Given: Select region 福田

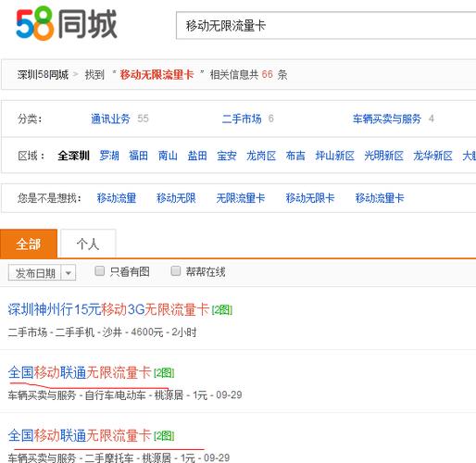Looking at the screenshot, I should pyautogui.click(x=138, y=156).
